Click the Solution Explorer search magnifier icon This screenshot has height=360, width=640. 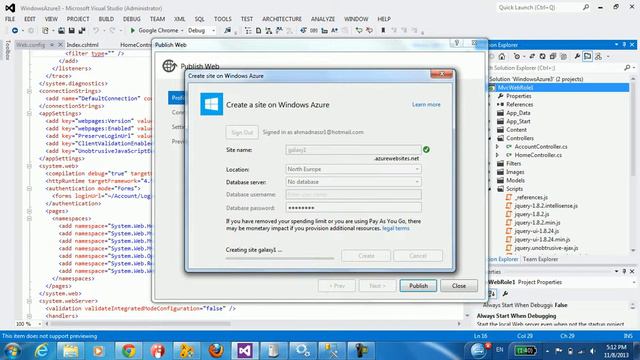(x=627, y=68)
